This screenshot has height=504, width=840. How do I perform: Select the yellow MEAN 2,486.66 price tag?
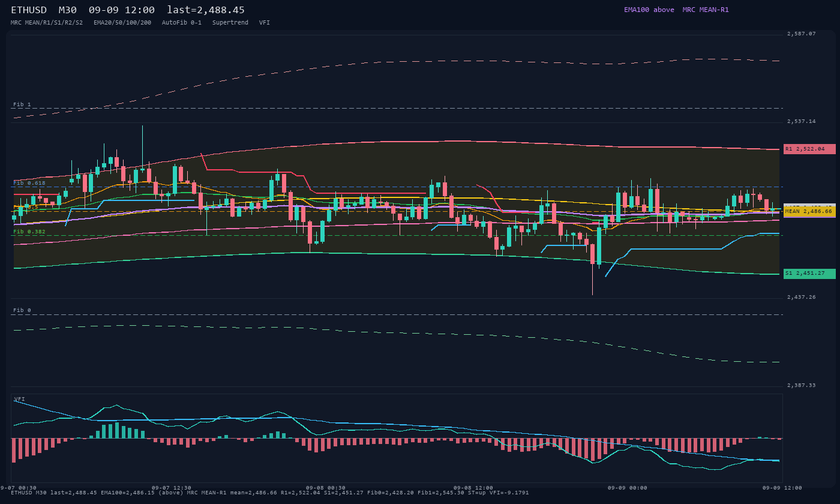click(x=809, y=211)
